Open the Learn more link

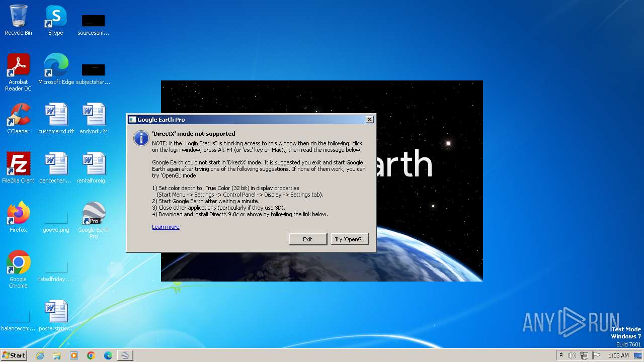click(166, 227)
